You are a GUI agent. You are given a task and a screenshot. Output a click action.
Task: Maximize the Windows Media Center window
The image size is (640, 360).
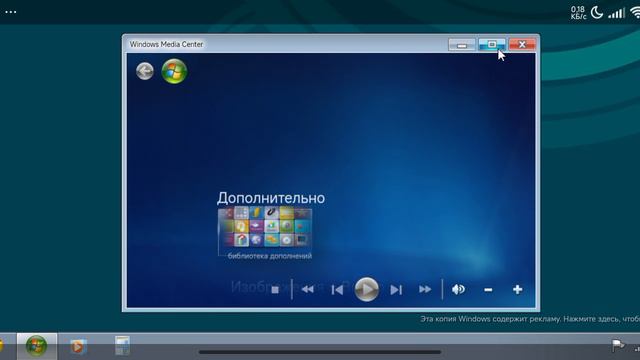coord(492,44)
